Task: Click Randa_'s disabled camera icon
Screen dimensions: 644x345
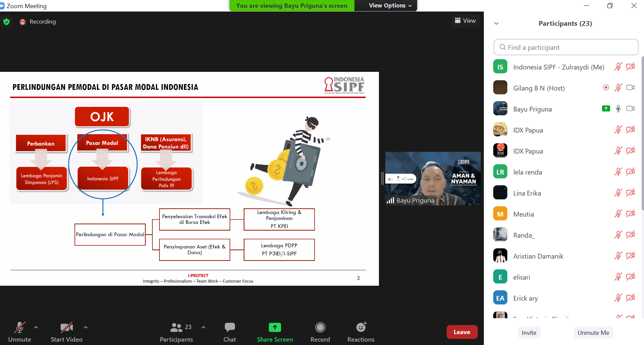Action: click(630, 235)
